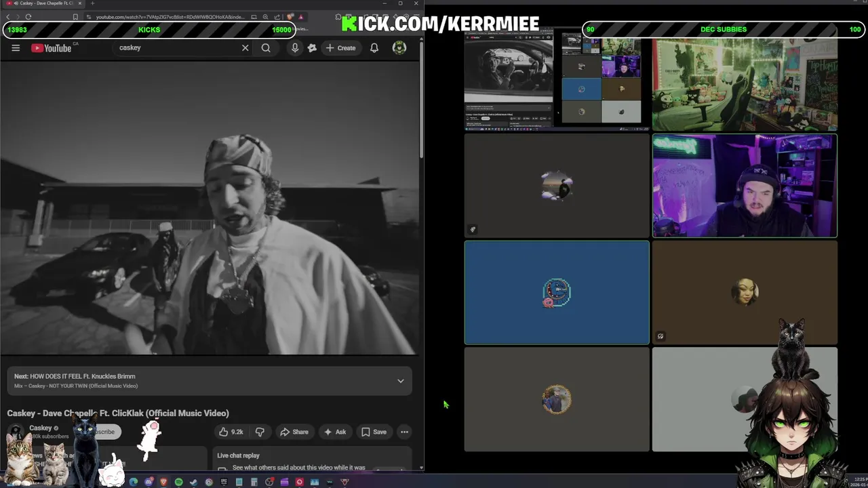This screenshot has width=868, height=488.
Task: Click the black-and-white music video player
Action: coord(209,207)
